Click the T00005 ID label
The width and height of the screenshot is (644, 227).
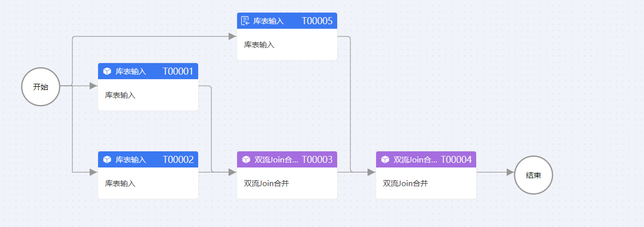click(317, 21)
